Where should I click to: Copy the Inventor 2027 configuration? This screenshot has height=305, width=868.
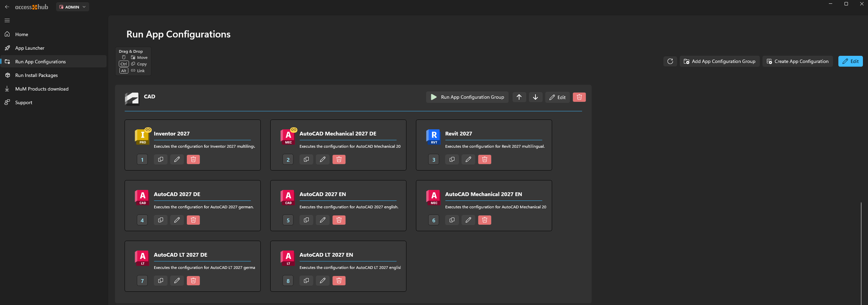161,159
